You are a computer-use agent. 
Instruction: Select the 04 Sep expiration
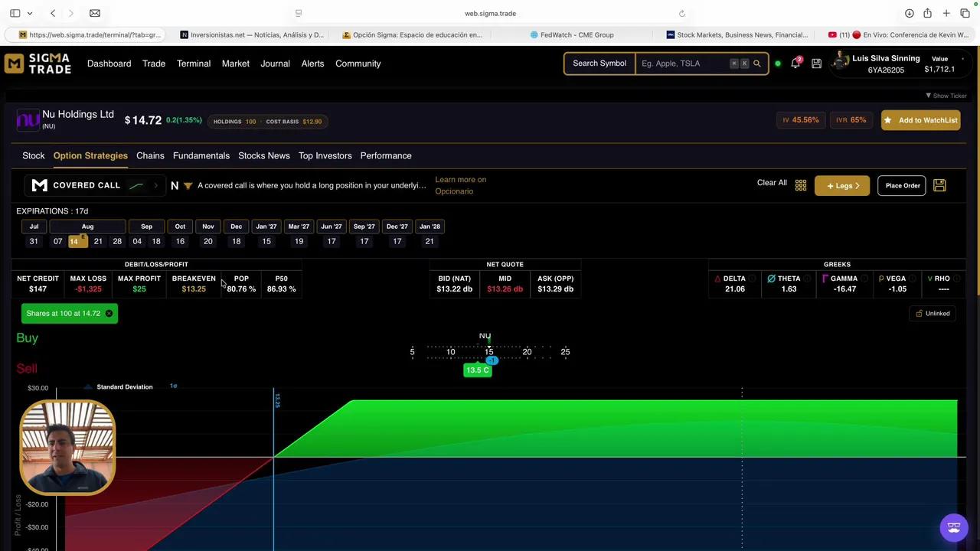pyautogui.click(x=137, y=241)
